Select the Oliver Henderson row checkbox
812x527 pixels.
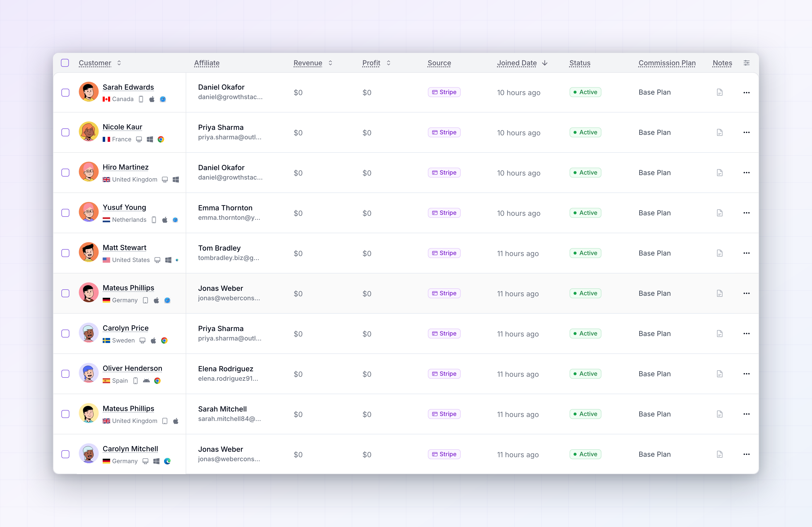(x=65, y=374)
